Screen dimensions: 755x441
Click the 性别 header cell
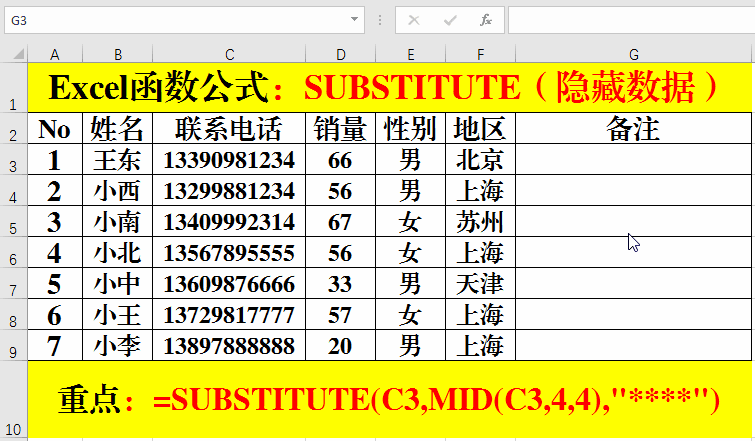[410, 128]
